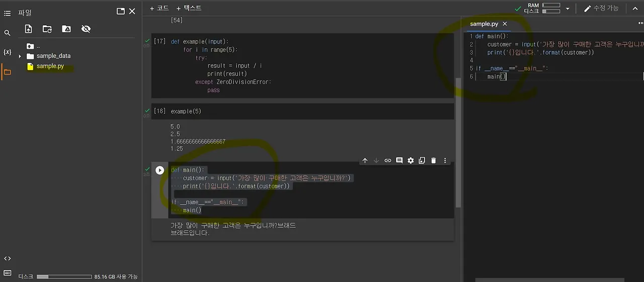Open the editor pane more options menu

click(x=640, y=23)
